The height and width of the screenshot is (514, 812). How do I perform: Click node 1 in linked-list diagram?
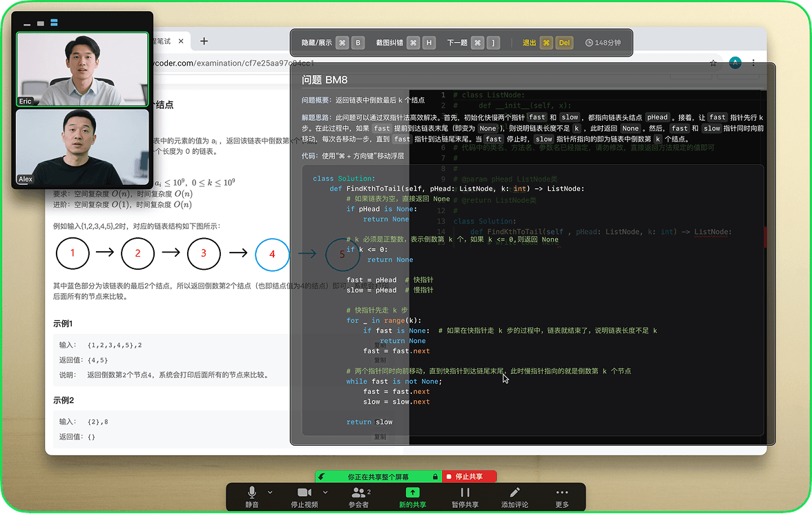point(72,253)
